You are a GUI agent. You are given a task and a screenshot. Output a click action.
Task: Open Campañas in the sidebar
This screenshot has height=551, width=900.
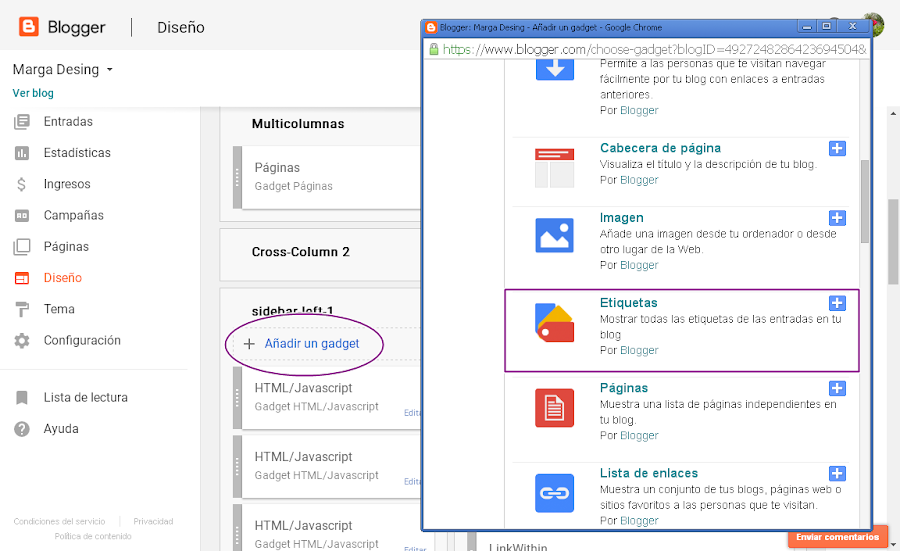click(x=73, y=215)
